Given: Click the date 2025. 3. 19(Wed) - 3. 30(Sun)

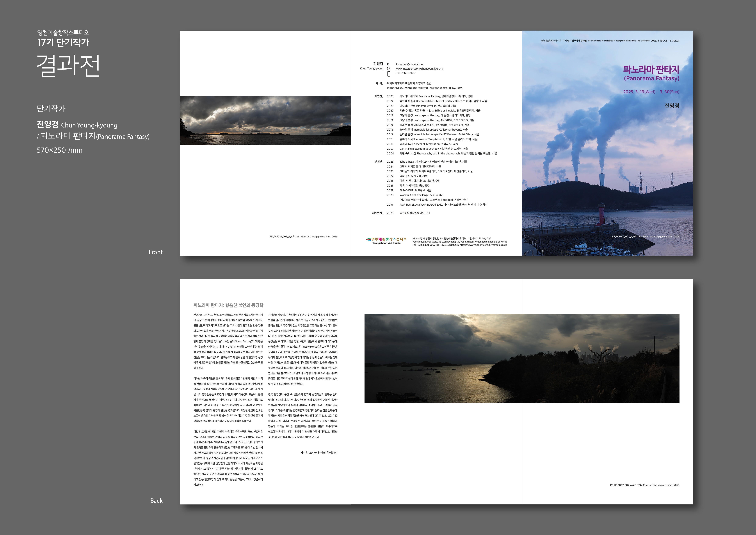Looking at the screenshot, I should pyautogui.click(x=651, y=92).
